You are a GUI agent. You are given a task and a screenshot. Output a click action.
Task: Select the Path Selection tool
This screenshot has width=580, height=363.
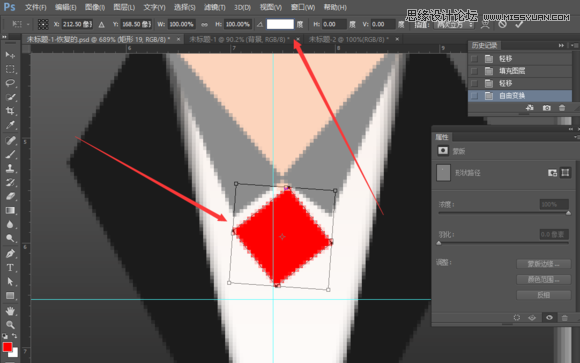(10, 282)
